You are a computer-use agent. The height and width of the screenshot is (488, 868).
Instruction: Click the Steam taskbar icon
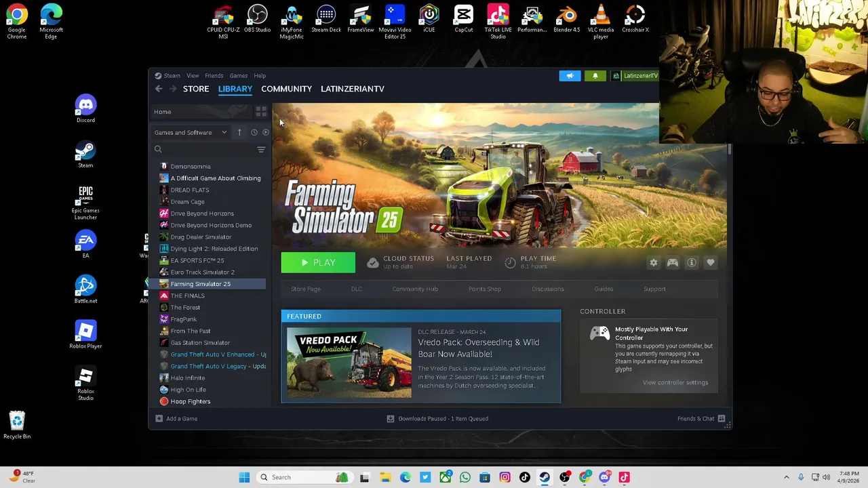click(545, 478)
